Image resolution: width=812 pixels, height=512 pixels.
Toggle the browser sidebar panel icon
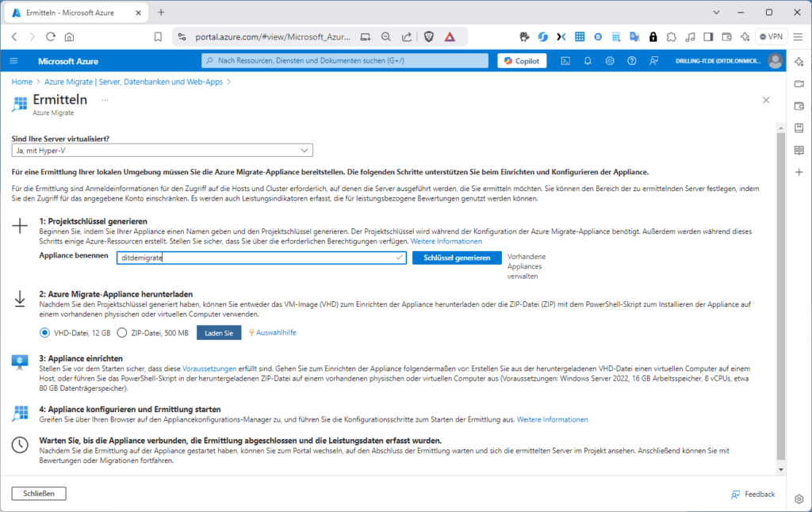point(708,36)
